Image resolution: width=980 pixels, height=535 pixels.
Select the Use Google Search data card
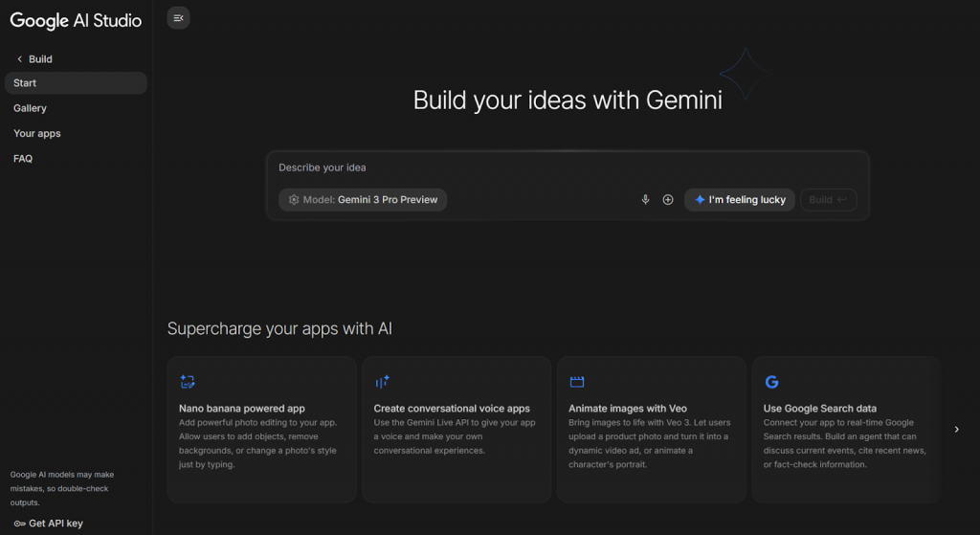coord(845,430)
